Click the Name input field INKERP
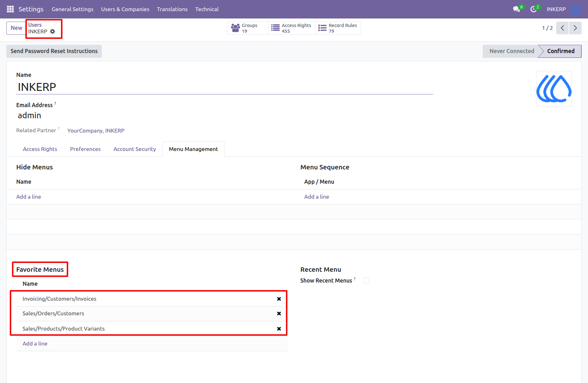Viewport: 588px width, 383px height. coord(225,87)
